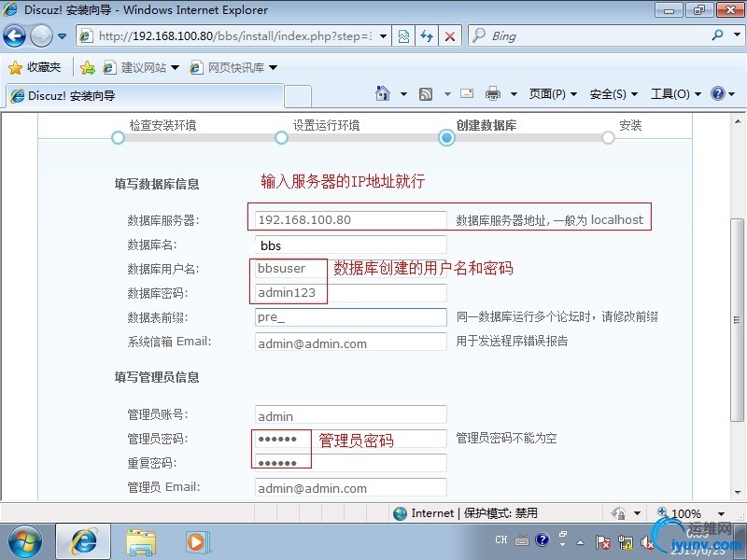The image size is (747, 560).
Task: Expand the address bar history dropdown
Action: click(x=383, y=36)
